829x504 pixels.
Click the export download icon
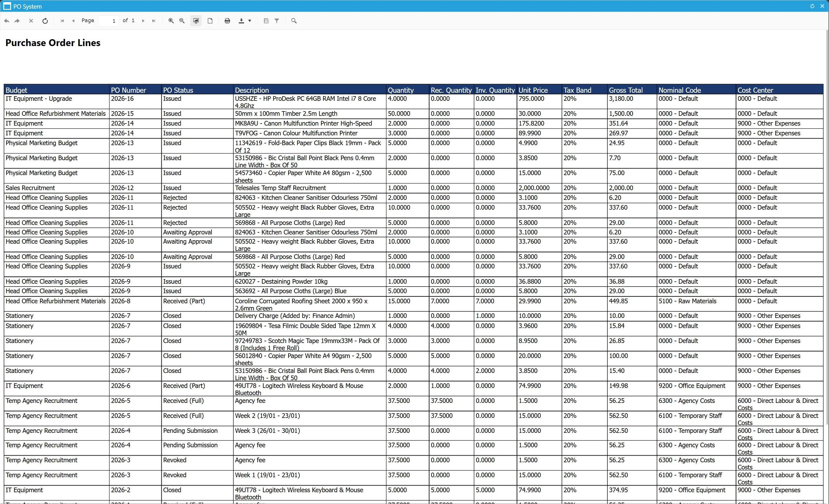[241, 21]
